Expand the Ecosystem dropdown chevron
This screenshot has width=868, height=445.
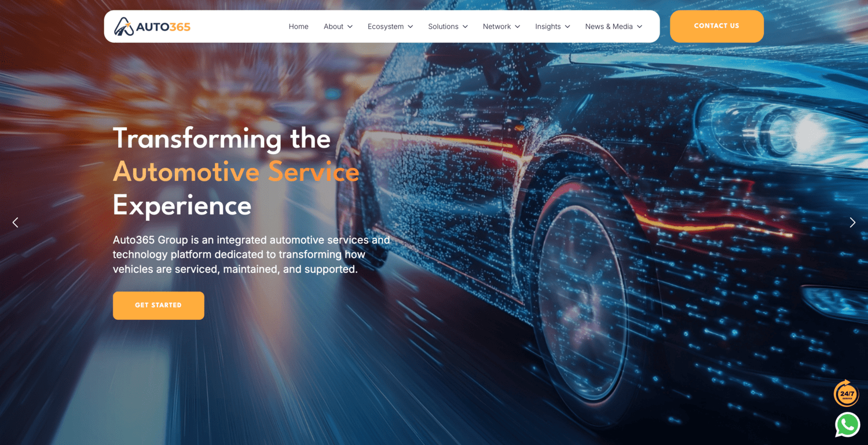[x=410, y=27]
